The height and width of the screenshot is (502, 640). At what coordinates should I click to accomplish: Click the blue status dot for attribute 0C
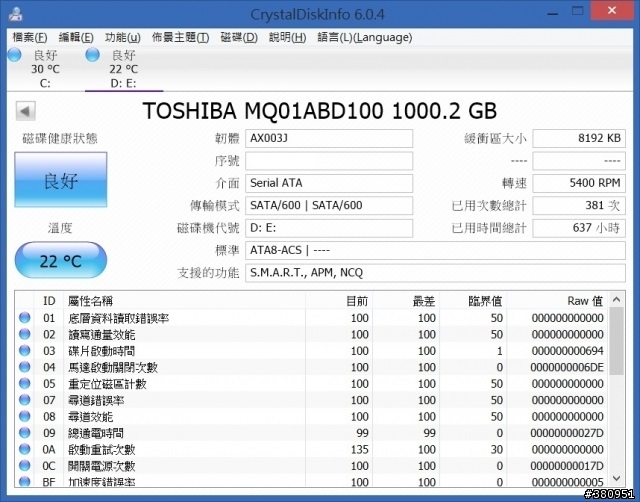[24, 466]
